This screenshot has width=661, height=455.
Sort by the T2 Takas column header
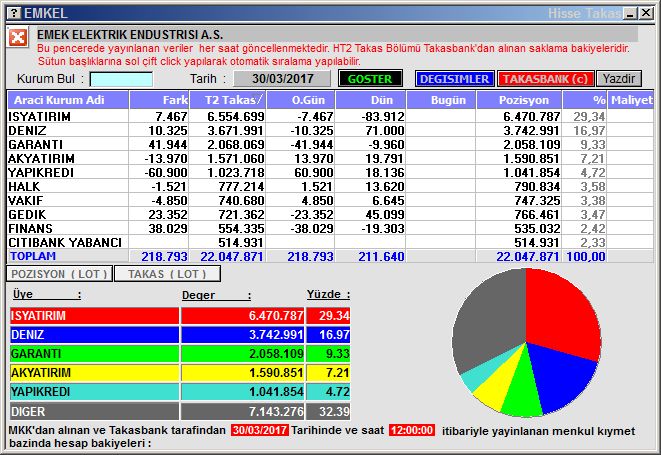[x=235, y=100]
